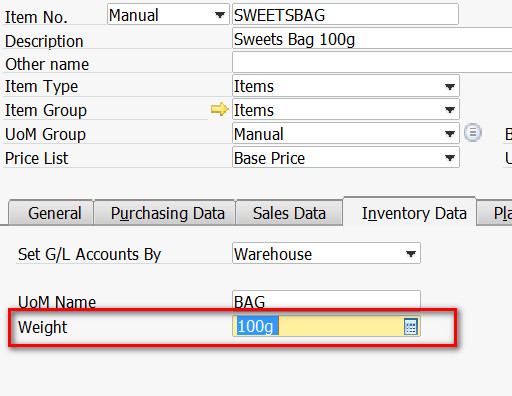This screenshot has height=396, width=512.
Task: Open the Item Type dropdown arrow
Action: pos(450,87)
